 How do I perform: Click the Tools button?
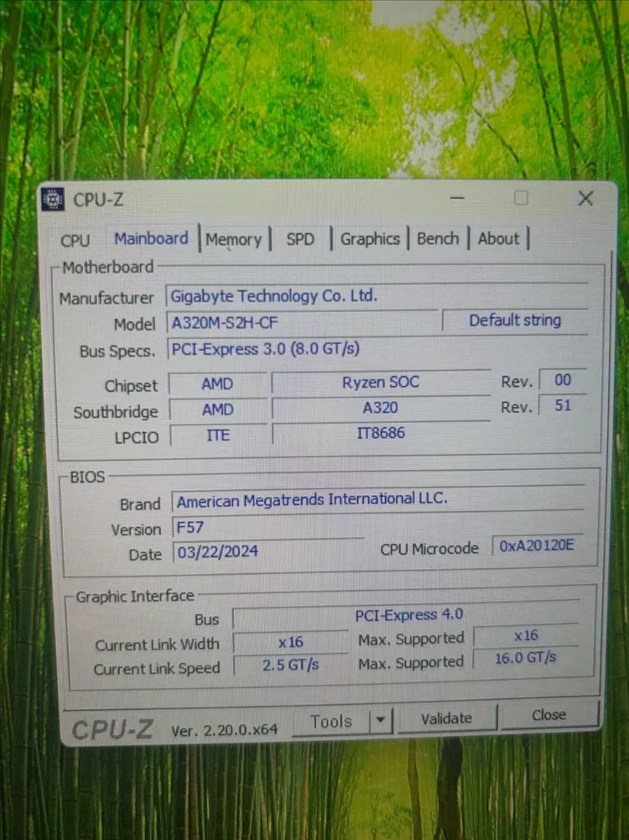click(x=330, y=722)
